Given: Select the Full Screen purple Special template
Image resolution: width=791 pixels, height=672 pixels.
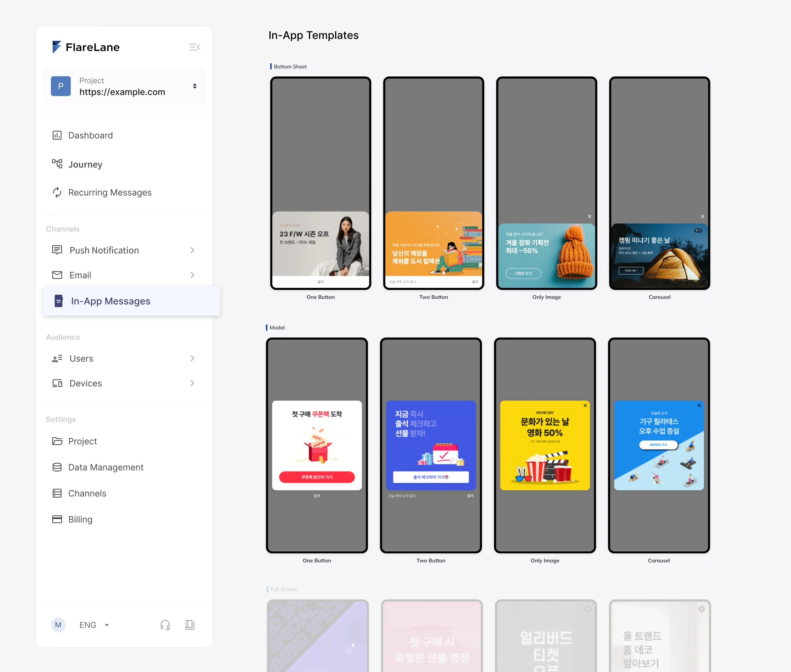Looking at the screenshot, I should click(318, 636).
